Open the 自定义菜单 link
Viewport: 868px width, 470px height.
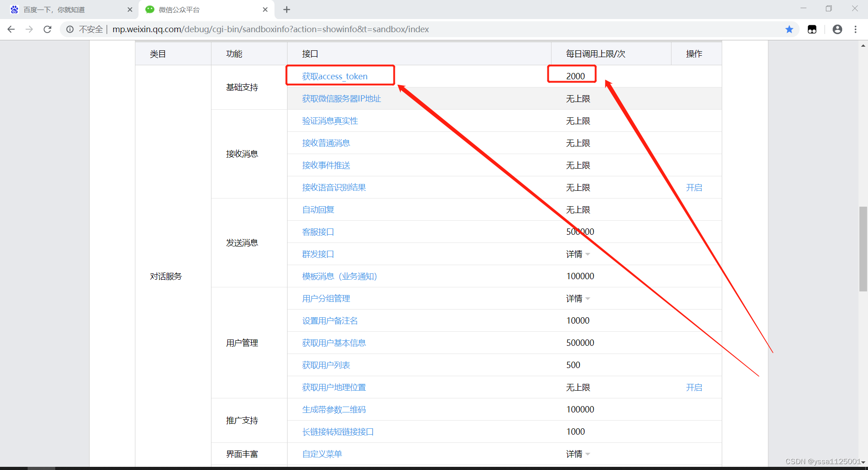(x=322, y=454)
